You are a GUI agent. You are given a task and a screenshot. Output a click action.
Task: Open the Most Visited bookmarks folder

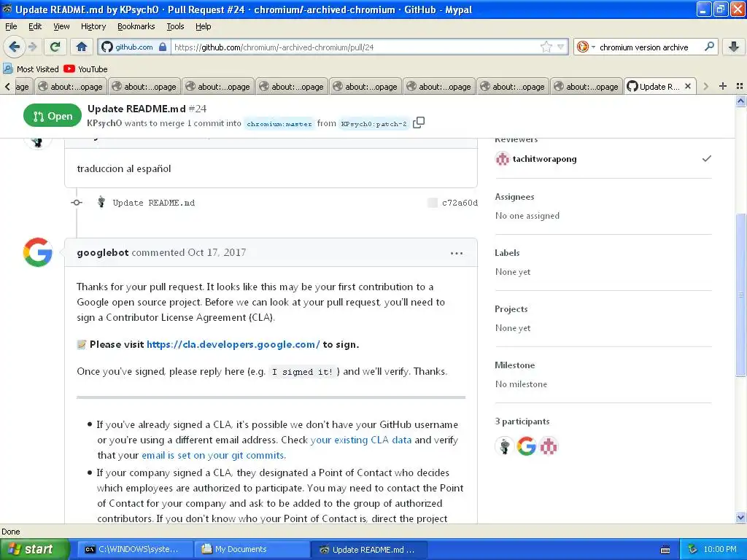(x=31, y=69)
